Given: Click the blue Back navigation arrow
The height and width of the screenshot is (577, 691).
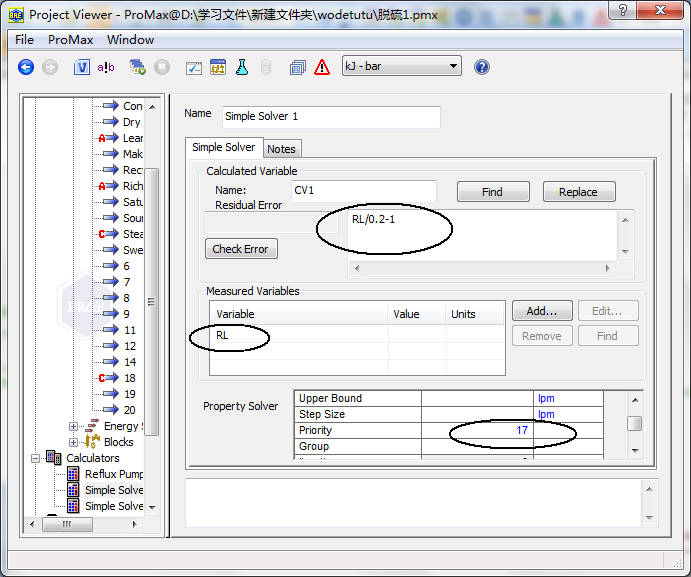Looking at the screenshot, I should (x=26, y=67).
